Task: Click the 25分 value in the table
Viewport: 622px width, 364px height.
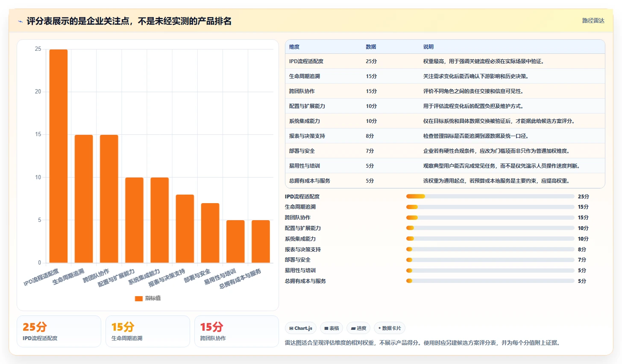Action: 371,61
